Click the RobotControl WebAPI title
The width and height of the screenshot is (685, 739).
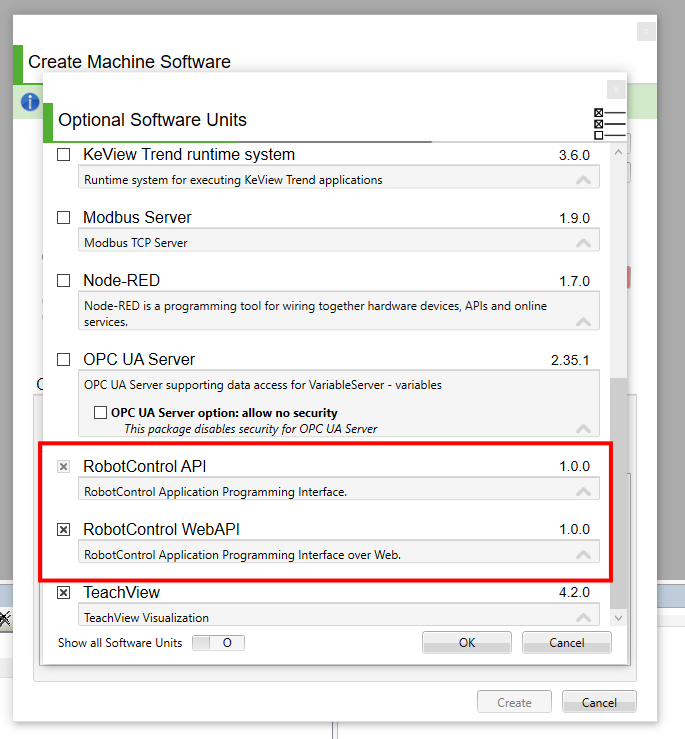pyautogui.click(x=161, y=530)
